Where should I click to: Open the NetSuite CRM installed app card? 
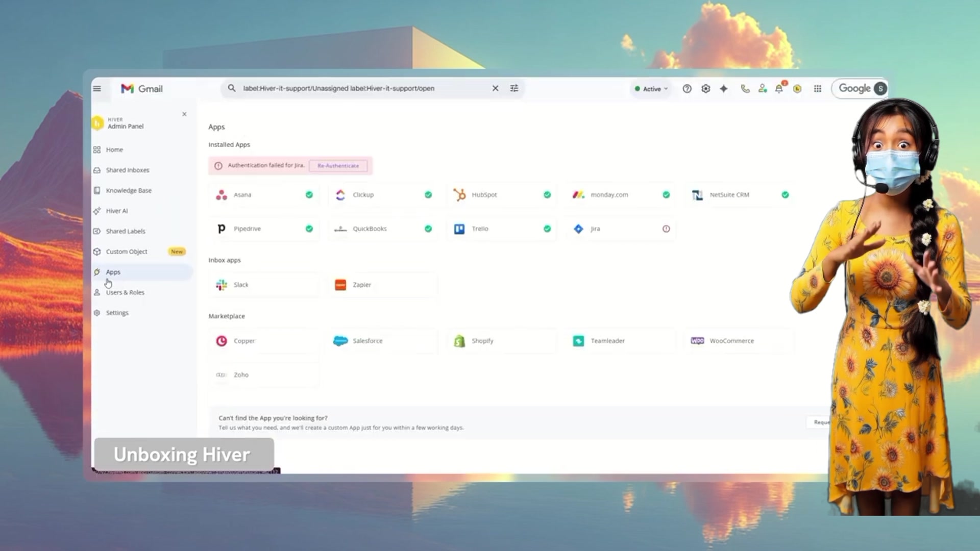pos(740,195)
